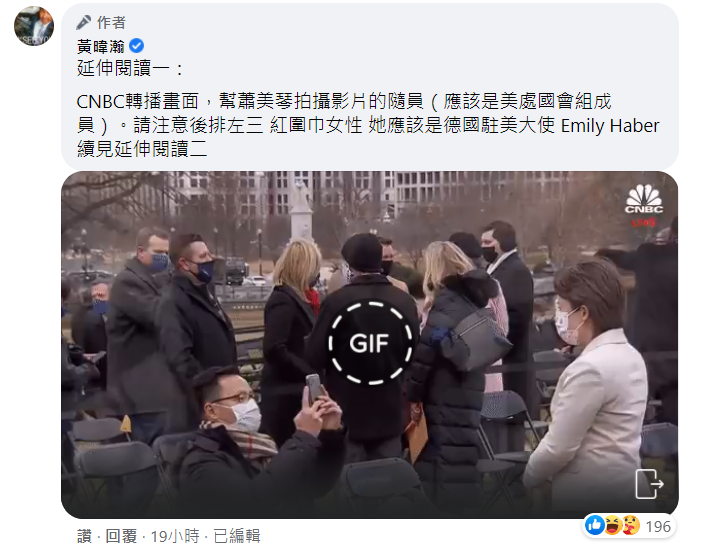Open the GIF image thumbnail
The height and width of the screenshot is (552, 704).
[x=370, y=345]
